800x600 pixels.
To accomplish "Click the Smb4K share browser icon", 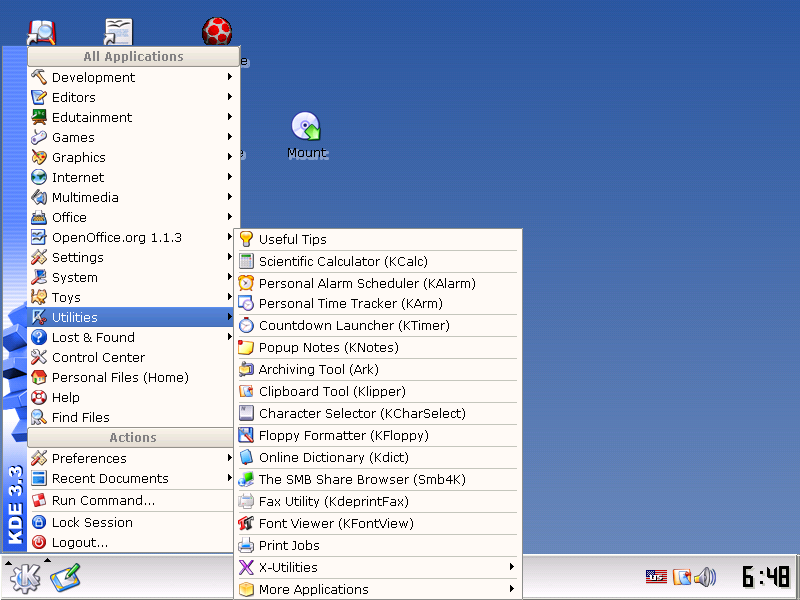I will 246,479.
